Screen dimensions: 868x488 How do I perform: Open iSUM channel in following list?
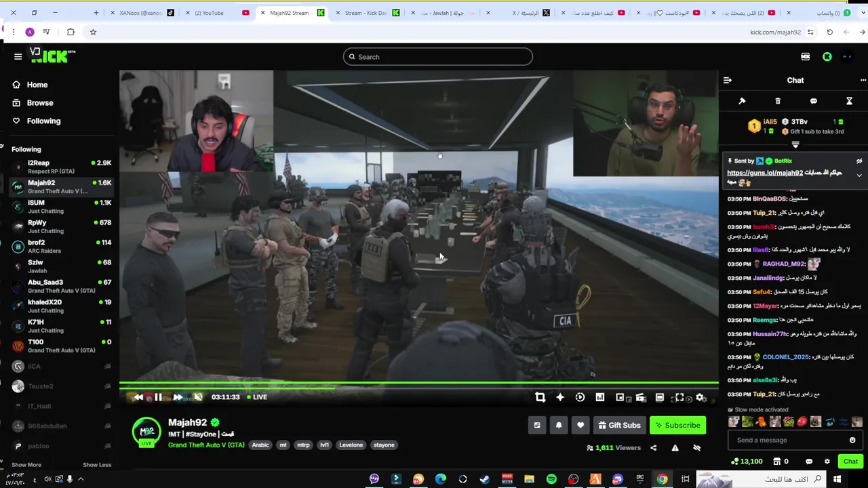click(61, 207)
